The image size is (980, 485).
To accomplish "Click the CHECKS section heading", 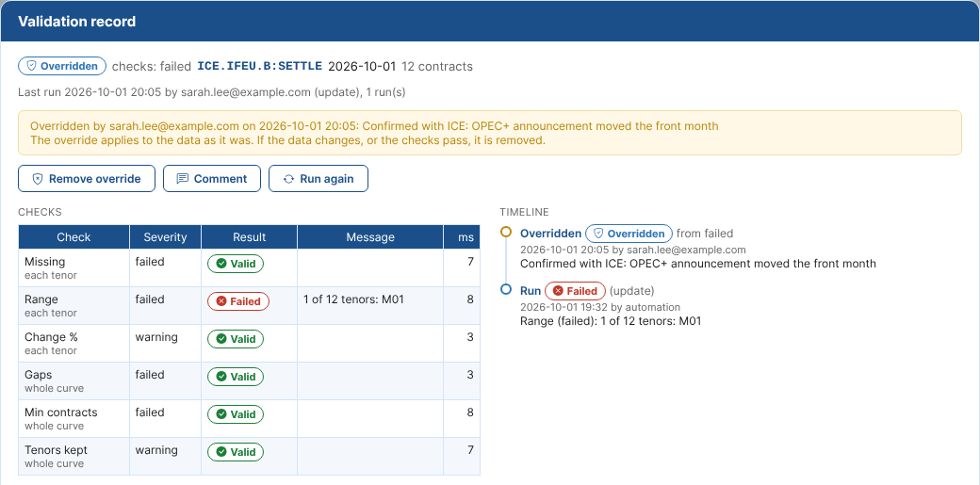I will pyautogui.click(x=40, y=212).
